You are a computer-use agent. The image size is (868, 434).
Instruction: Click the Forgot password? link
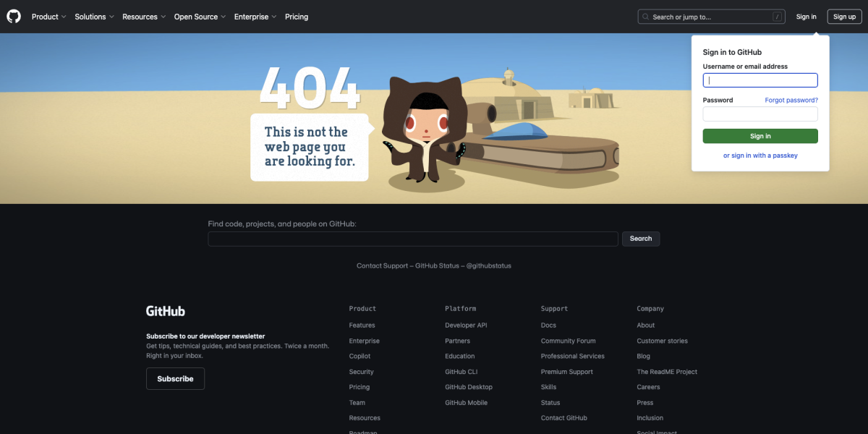(x=791, y=101)
